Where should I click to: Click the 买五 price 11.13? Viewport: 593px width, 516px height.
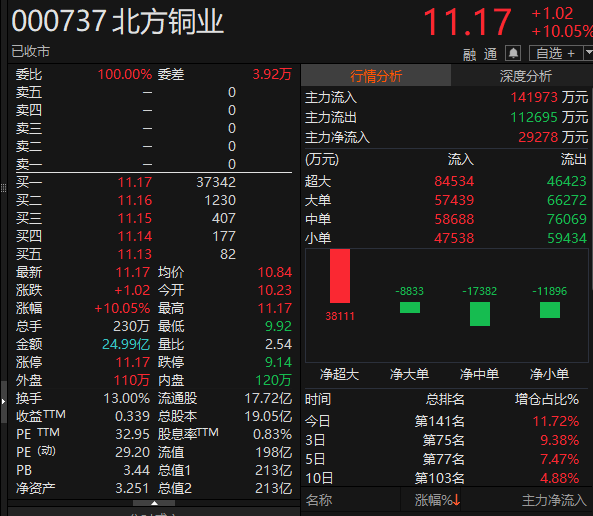(x=135, y=254)
